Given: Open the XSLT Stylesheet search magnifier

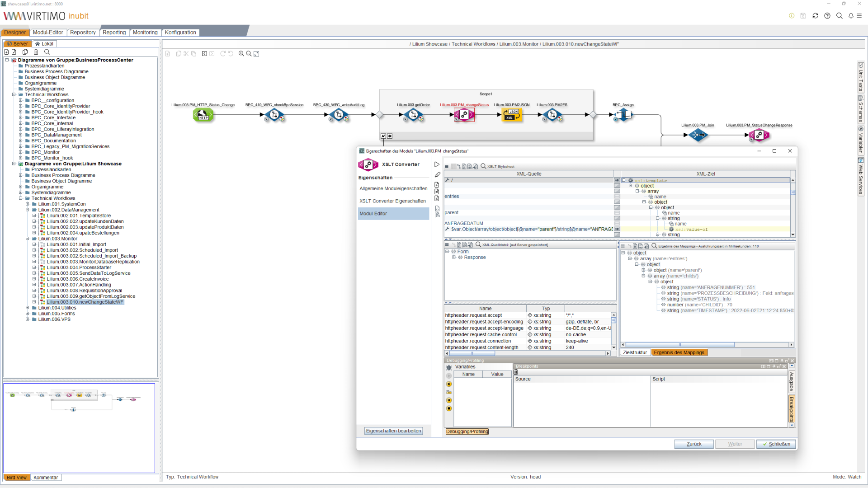Looking at the screenshot, I should coord(483,166).
